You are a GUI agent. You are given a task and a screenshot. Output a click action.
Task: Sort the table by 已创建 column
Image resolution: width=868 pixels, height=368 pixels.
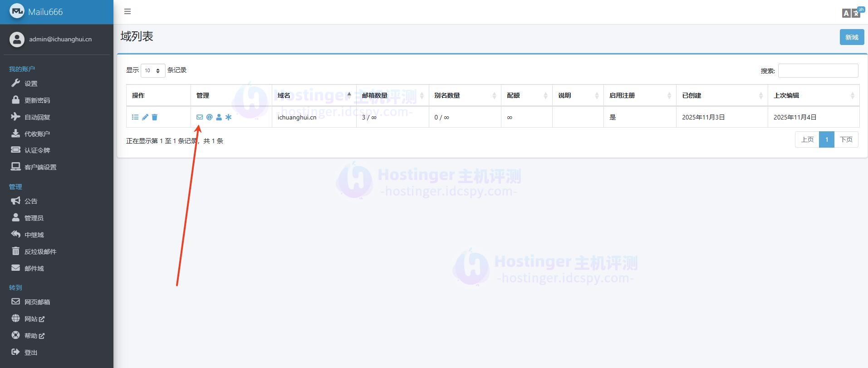pyautogui.click(x=721, y=95)
